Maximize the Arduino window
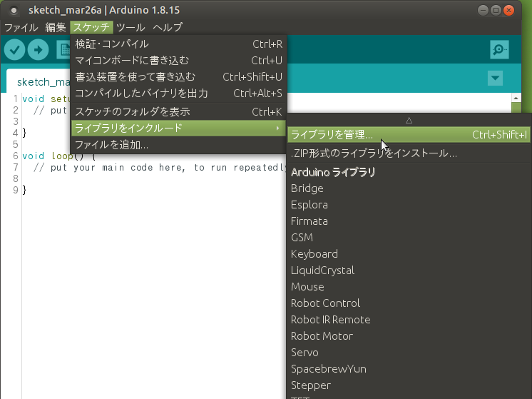The height and width of the screenshot is (399, 532). click(496, 10)
